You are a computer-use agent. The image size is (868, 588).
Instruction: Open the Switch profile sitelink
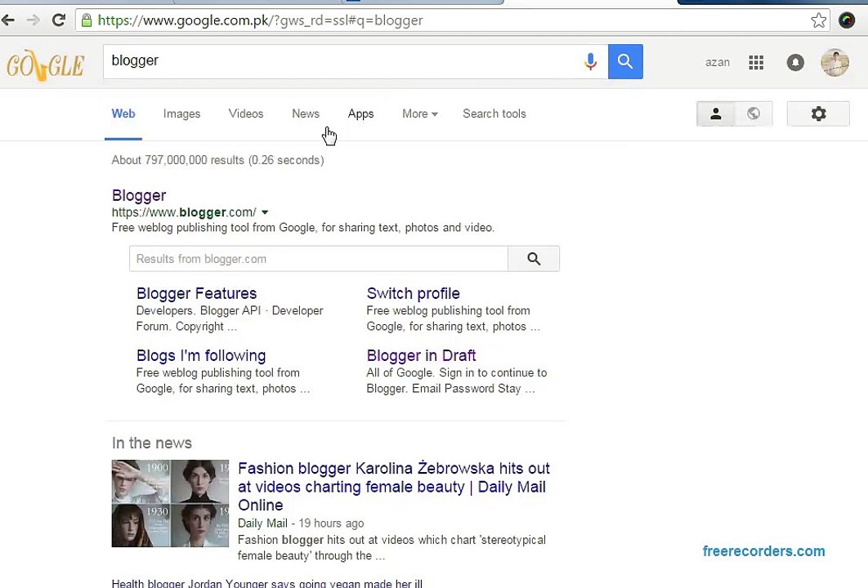pyautogui.click(x=413, y=293)
